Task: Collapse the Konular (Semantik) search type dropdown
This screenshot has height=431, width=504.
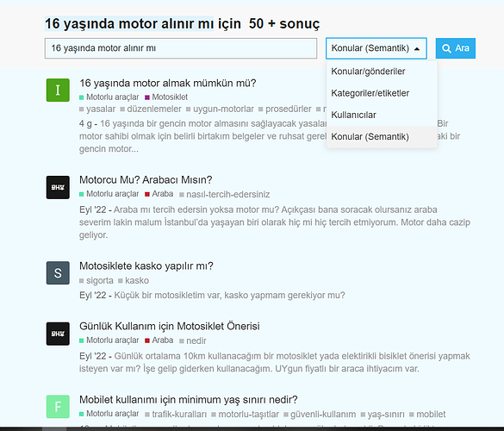Action: coord(376,48)
